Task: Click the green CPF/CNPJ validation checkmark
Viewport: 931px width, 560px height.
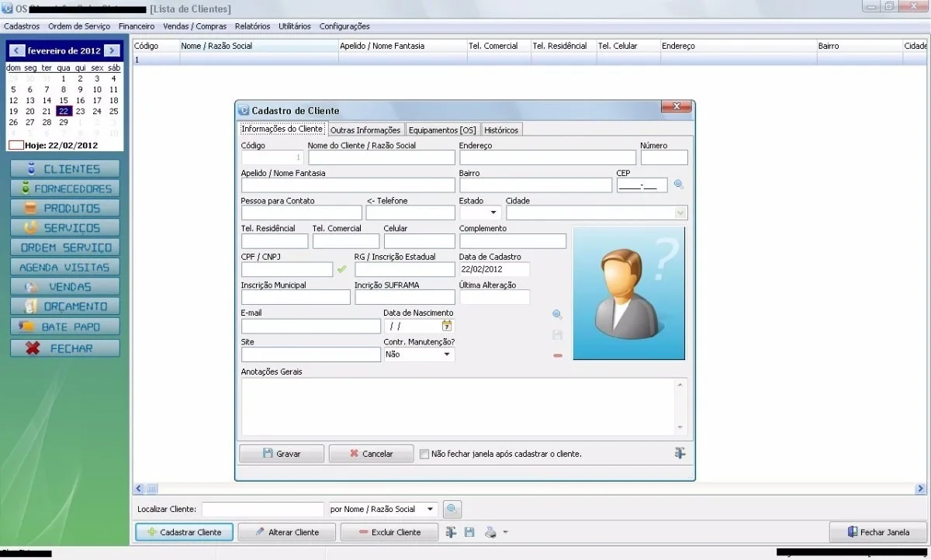Action: coord(341,269)
